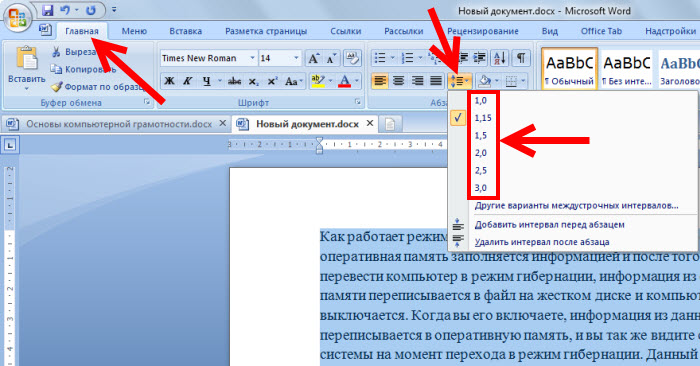Toggle strikethrough abc formatting
Viewport: 700px width, 366px height.
pos(234,81)
